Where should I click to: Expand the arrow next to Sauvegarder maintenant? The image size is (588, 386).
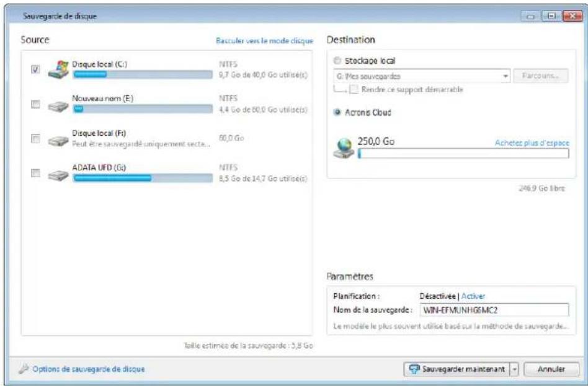click(x=515, y=369)
